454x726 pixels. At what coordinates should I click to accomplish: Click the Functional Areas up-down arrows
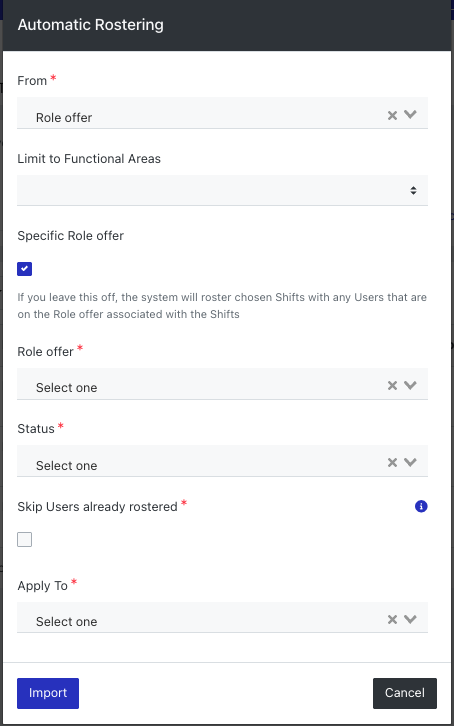413,190
